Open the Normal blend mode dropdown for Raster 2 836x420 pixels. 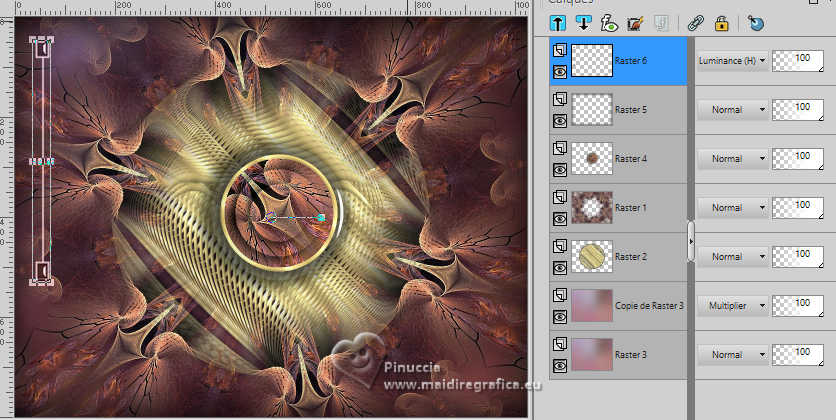tap(733, 257)
